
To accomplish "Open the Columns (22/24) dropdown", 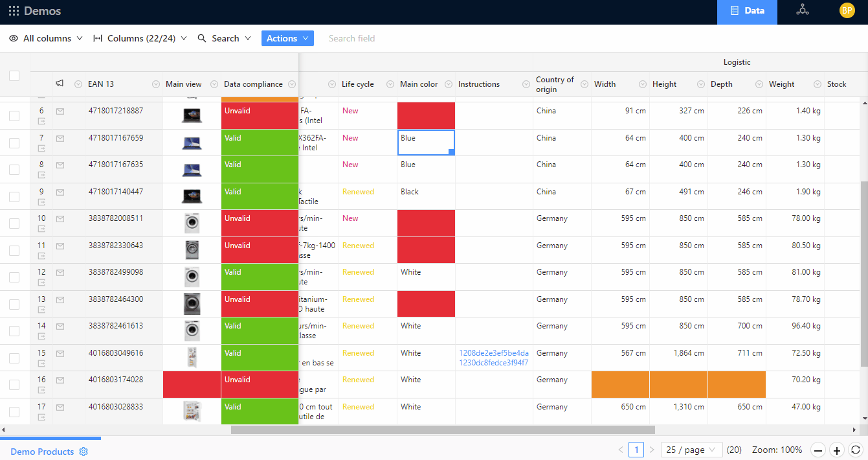I will tap(140, 38).
